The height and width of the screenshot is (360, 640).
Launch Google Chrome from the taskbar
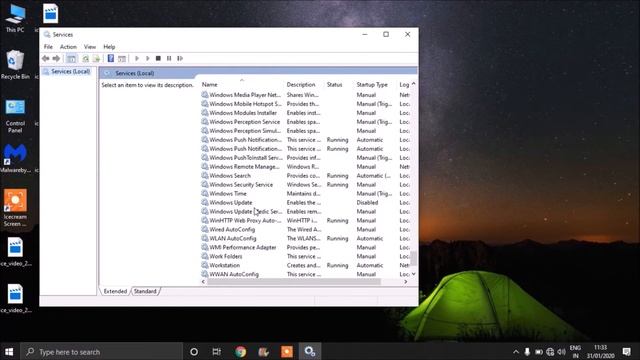tap(240, 351)
